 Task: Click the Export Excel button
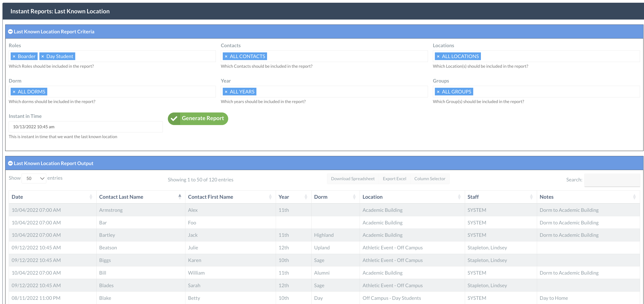394,179
